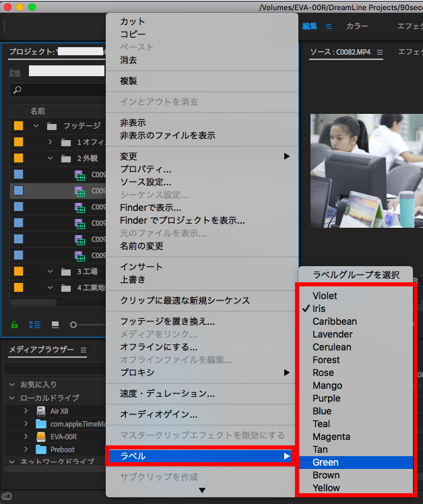Click the ラベル menu entry
This screenshot has height=504, width=423.
201,456
